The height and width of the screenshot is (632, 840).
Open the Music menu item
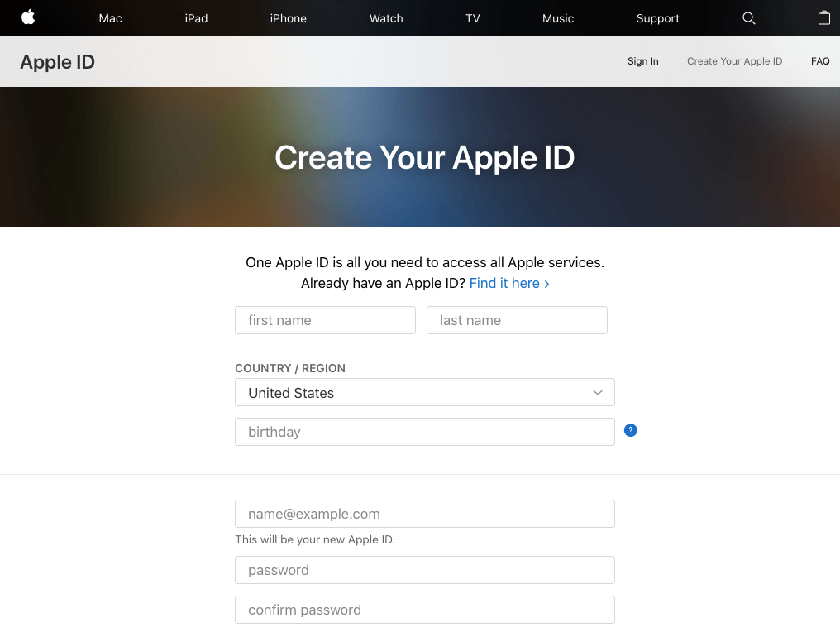[x=558, y=18]
